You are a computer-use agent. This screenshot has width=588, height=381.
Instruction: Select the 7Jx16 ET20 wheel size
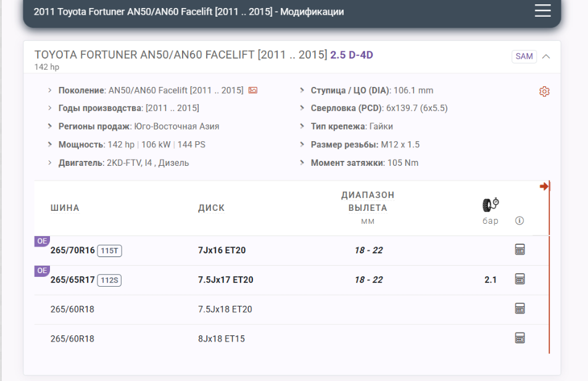222,250
